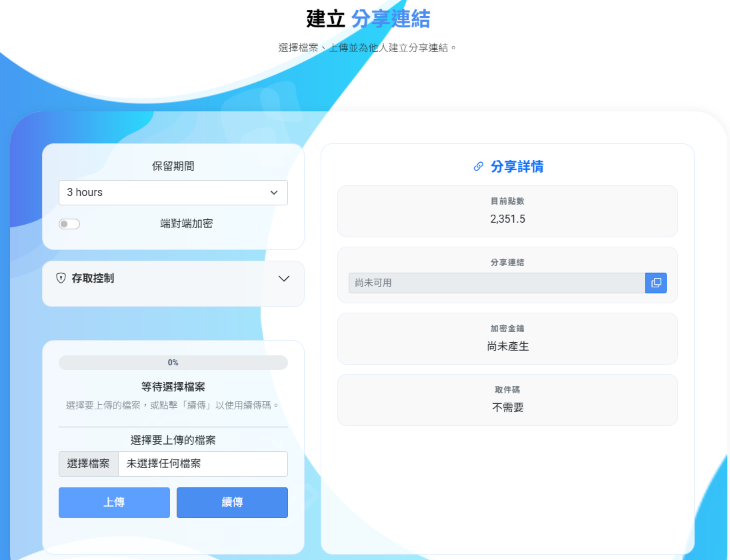730x560 pixels.
Task: Click the 分享詳情 heading
Action: click(517, 167)
